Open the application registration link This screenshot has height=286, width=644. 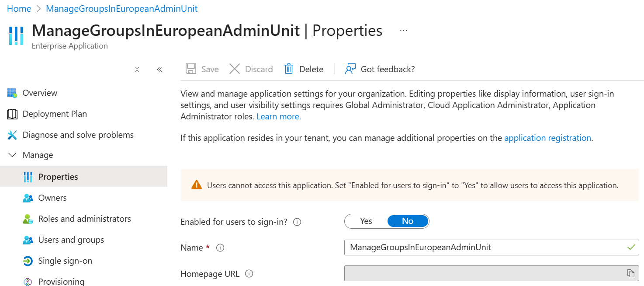click(x=548, y=138)
